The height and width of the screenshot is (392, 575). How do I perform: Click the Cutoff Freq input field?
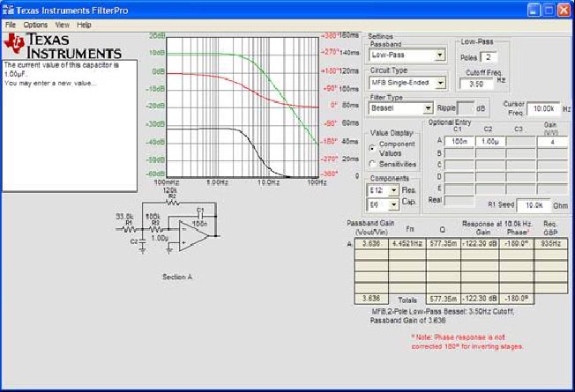pyautogui.click(x=478, y=84)
